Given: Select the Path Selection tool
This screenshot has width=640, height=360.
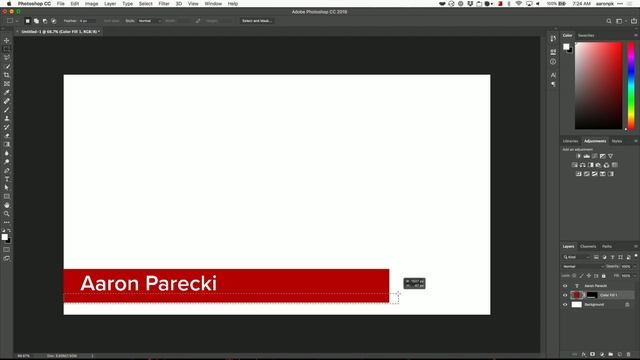Looking at the screenshot, I should point(7,188).
